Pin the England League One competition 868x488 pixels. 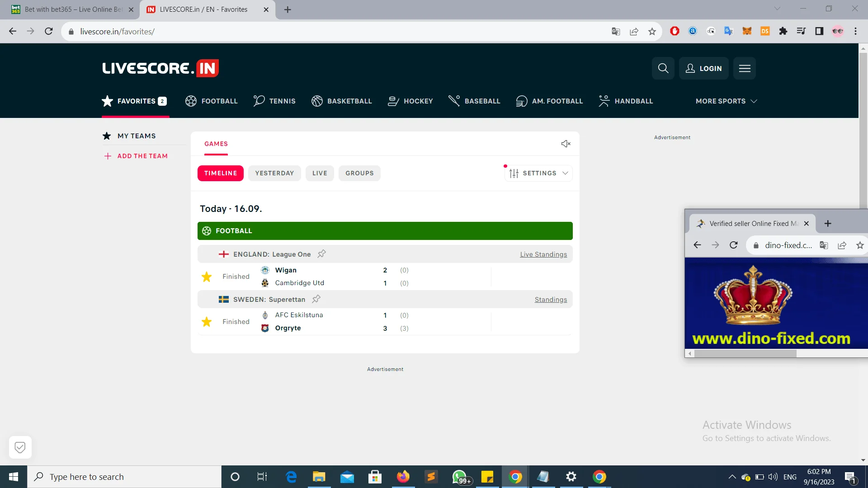[x=321, y=254]
